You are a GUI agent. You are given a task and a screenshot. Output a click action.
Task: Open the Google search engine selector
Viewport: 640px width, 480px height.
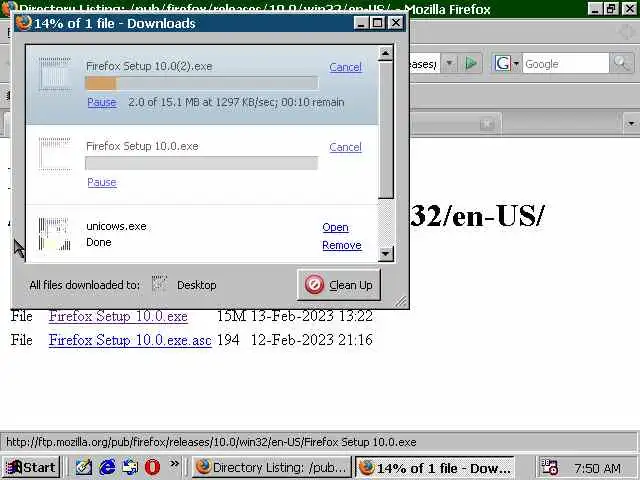point(507,64)
